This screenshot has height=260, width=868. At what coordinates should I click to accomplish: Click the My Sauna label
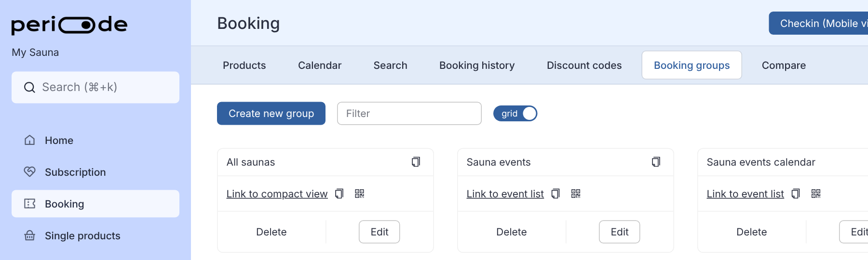click(35, 52)
